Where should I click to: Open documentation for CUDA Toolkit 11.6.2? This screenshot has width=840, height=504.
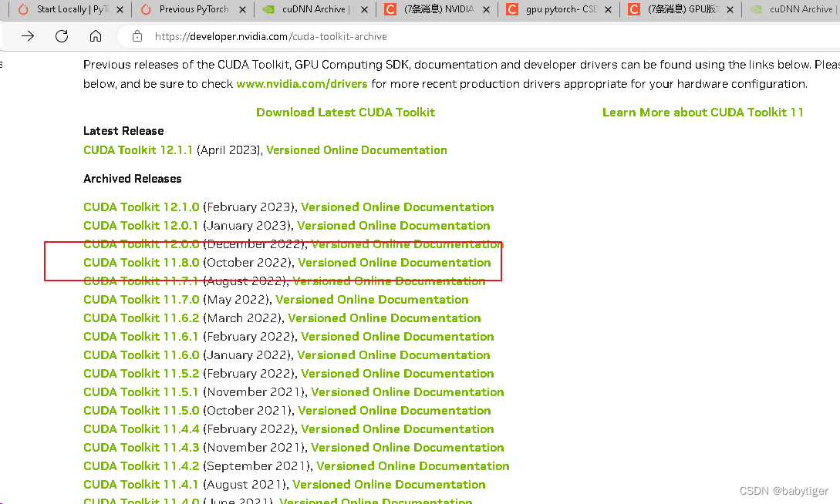pos(384,318)
